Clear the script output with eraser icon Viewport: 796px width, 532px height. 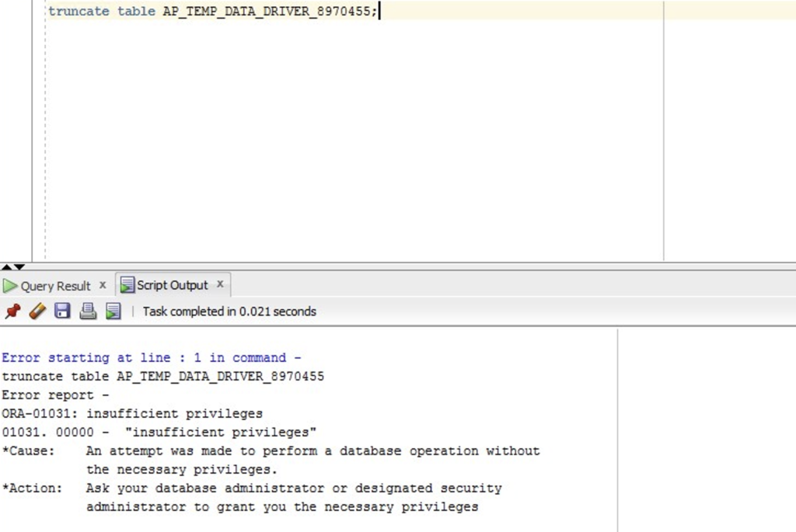[37, 311]
